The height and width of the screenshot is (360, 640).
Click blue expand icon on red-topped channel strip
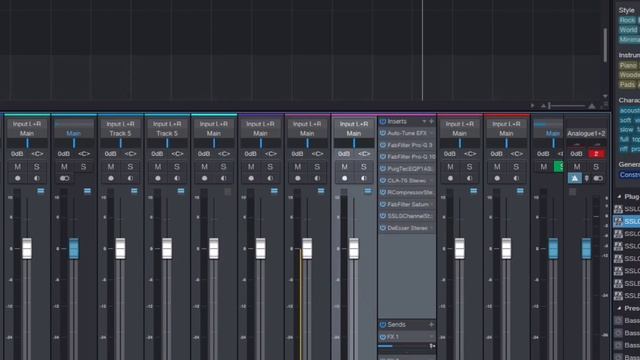click(x=520, y=191)
